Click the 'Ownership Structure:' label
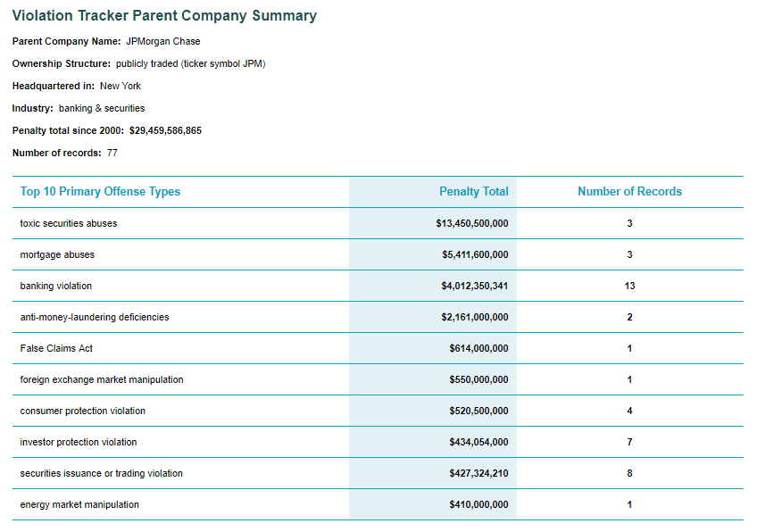The width and height of the screenshot is (757, 532). (62, 63)
